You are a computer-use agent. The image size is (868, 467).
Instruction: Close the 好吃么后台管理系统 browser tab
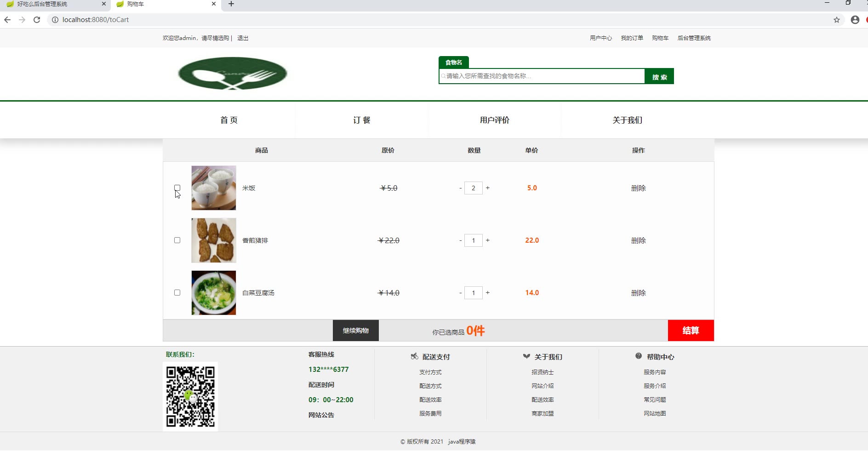pyautogui.click(x=104, y=4)
